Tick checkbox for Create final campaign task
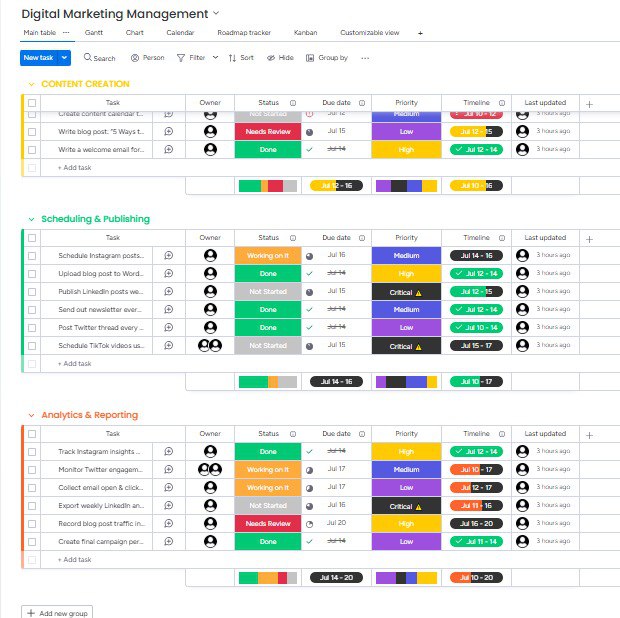This screenshot has width=620, height=618. coord(32,542)
